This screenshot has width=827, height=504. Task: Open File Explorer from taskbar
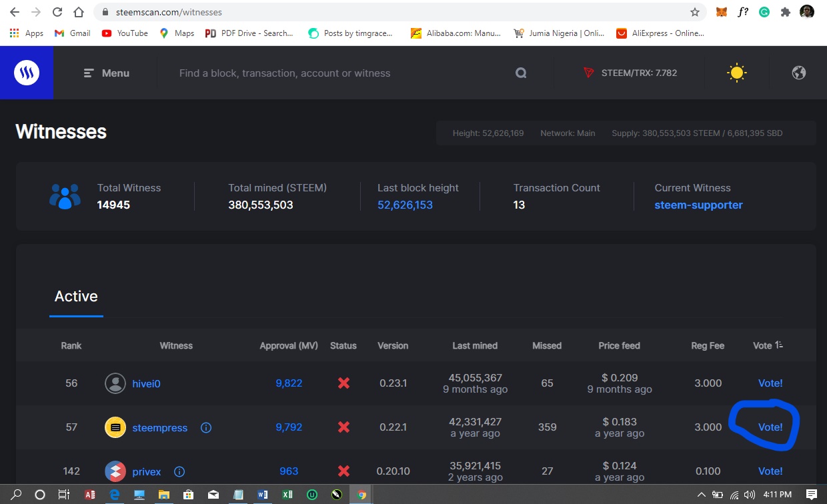tap(163, 495)
